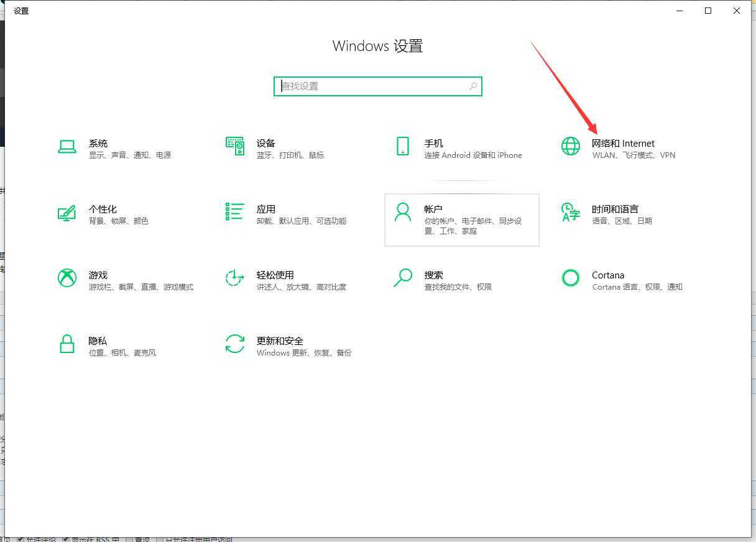Viewport: 756px width, 542px height.
Task: Click the 手机 category title
Action: [434, 144]
